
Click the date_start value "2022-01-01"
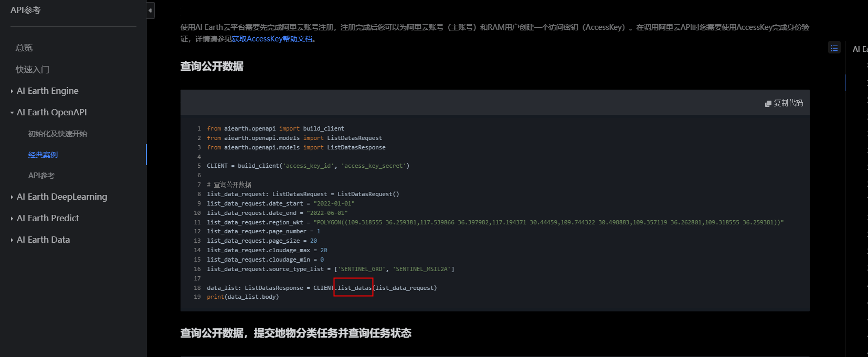point(334,203)
